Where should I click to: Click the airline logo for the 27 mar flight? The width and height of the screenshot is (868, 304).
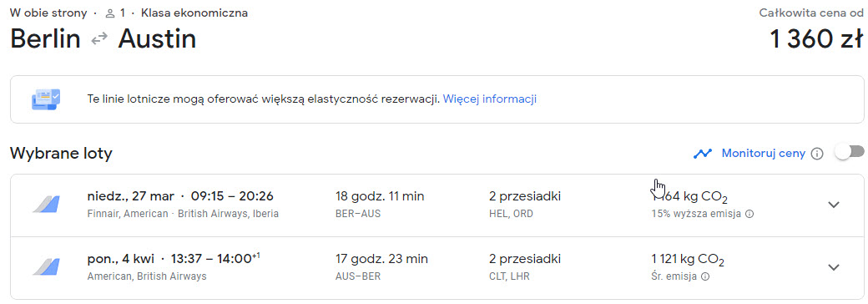coord(46,205)
